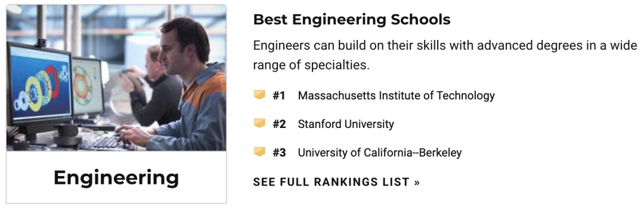Follow the SEE FULL RANKINGS LIST link
Screen dimensions: 644x216
coord(336,182)
